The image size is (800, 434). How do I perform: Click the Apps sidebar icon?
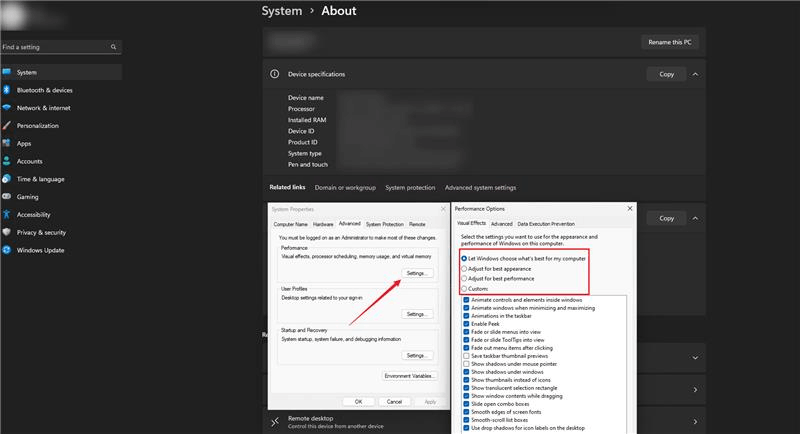7,143
